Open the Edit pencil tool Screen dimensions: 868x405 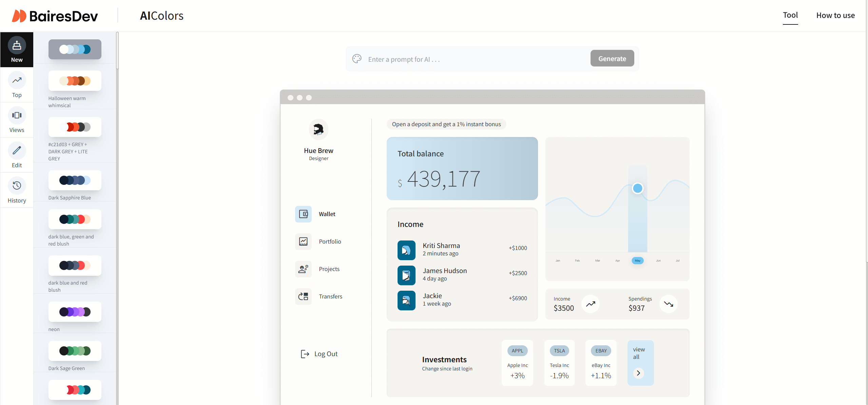pyautogui.click(x=17, y=151)
